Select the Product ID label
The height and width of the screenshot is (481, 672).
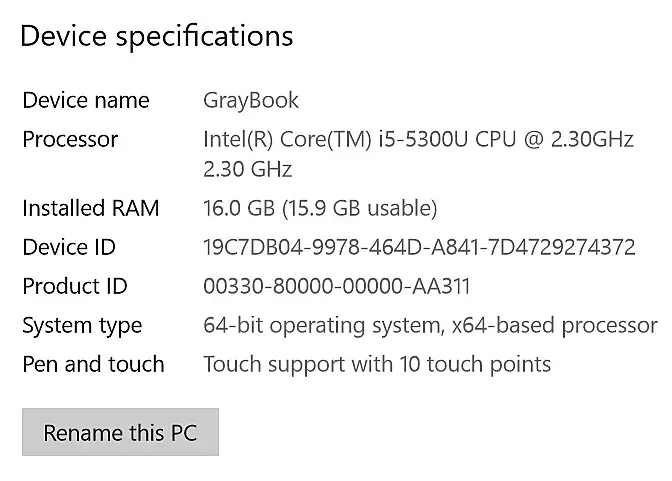pos(75,286)
